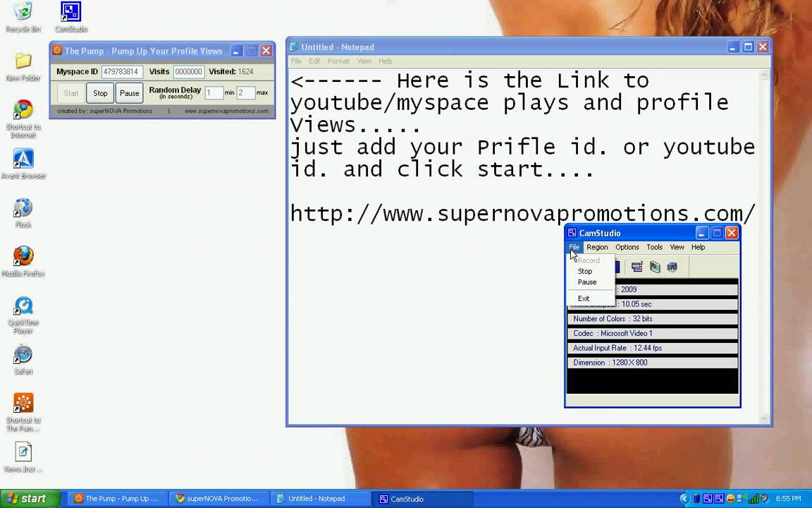Viewport: 812px width, 508px height.
Task: Open the Help menu in CamStudio
Action: 698,247
